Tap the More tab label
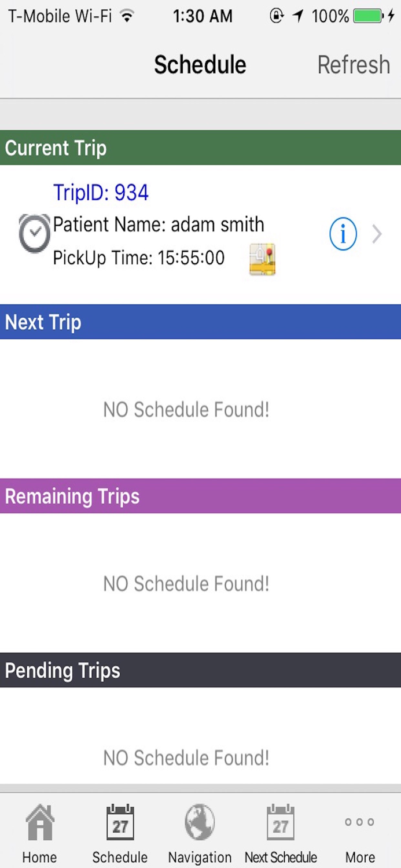This screenshot has height=868, width=401. click(x=360, y=857)
